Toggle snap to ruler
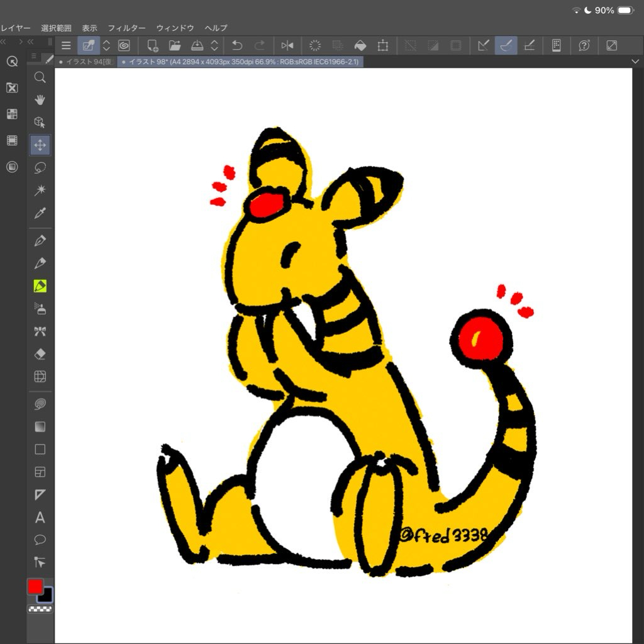644x644 pixels. pyautogui.click(x=483, y=45)
